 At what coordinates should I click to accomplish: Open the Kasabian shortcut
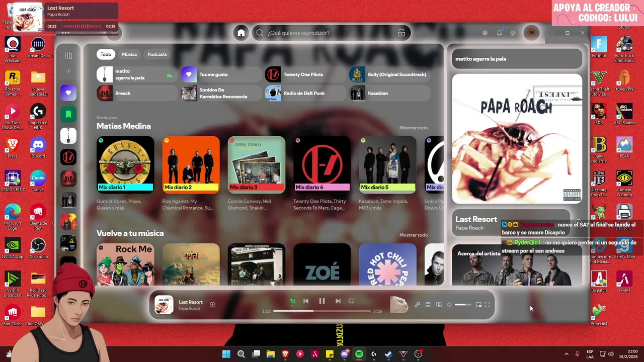390,93
